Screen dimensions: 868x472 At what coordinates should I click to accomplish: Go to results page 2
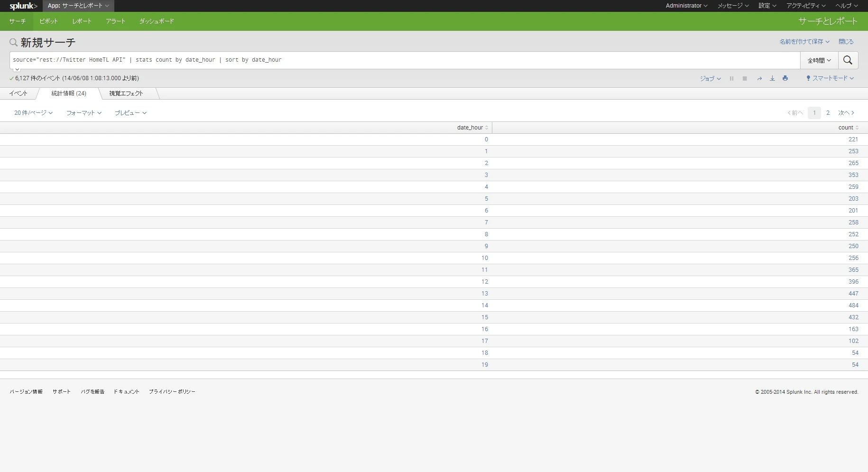coord(828,113)
